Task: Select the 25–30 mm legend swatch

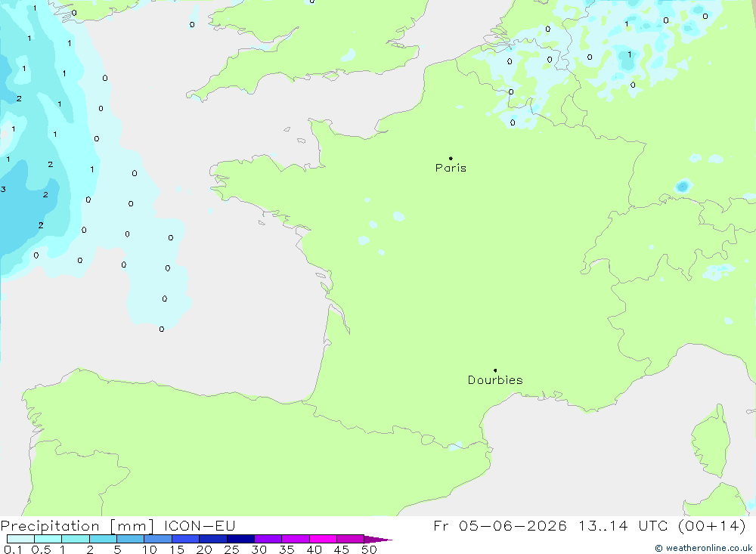Action: tap(240, 539)
